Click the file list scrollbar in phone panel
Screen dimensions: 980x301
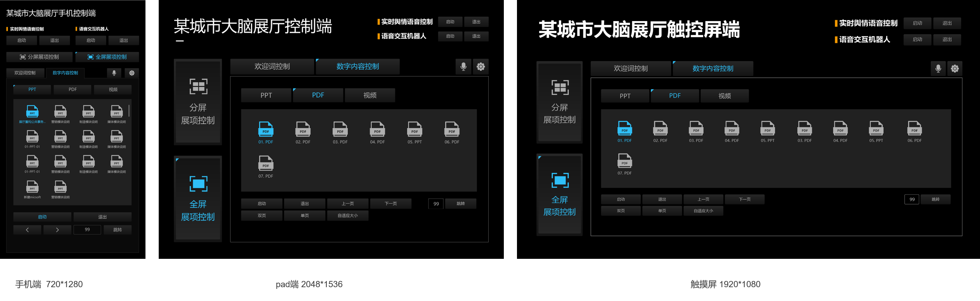pos(129,111)
